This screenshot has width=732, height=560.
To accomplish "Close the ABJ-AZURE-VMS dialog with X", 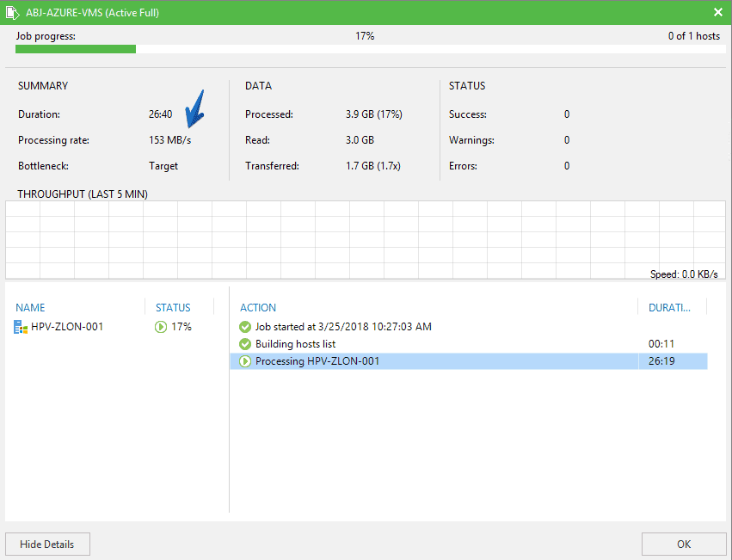I will point(718,12).
